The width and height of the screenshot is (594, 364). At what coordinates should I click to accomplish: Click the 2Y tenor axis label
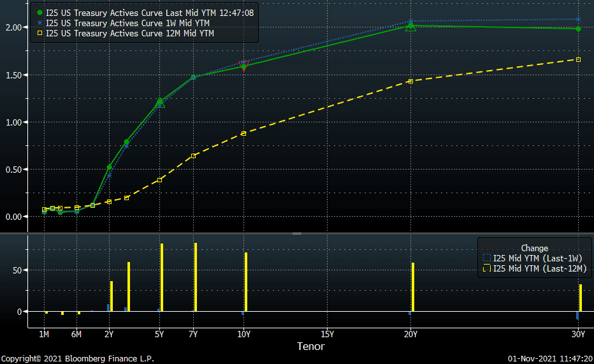pos(109,334)
